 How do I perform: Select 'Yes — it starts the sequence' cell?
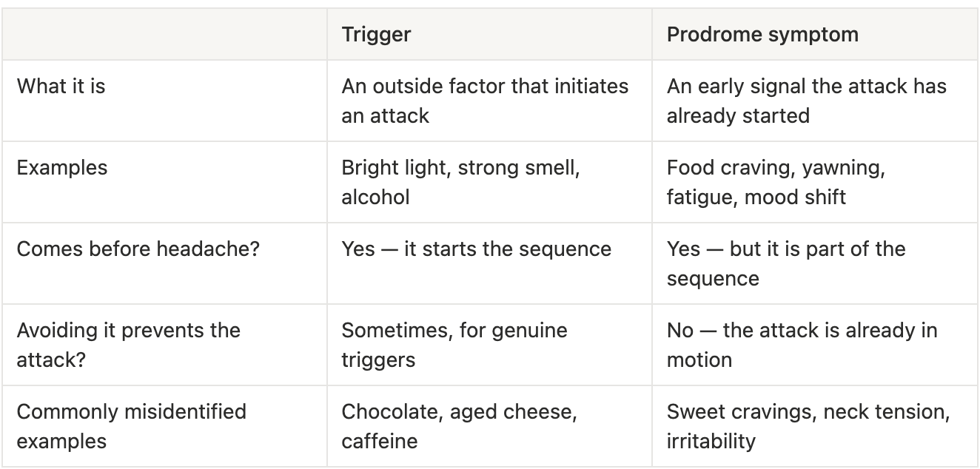489,263
